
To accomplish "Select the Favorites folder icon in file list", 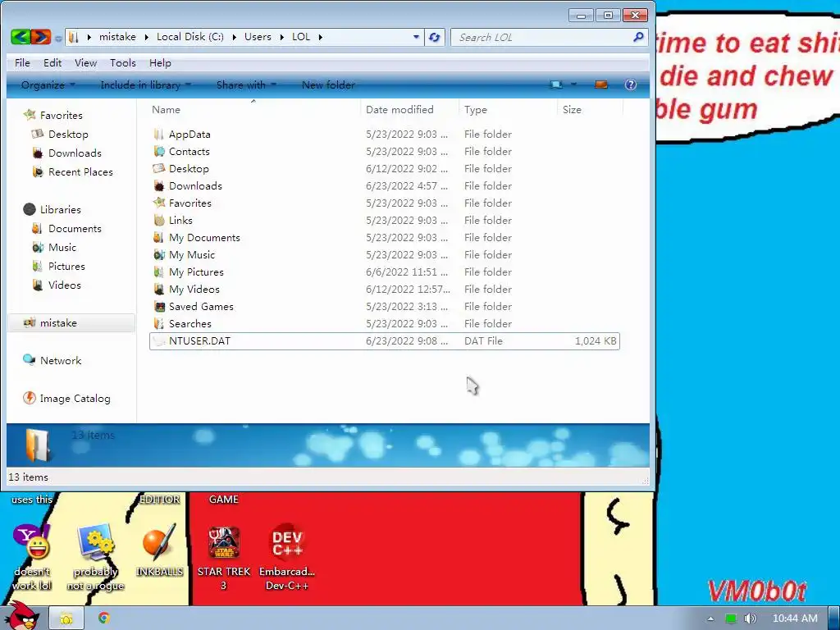I will [158, 203].
